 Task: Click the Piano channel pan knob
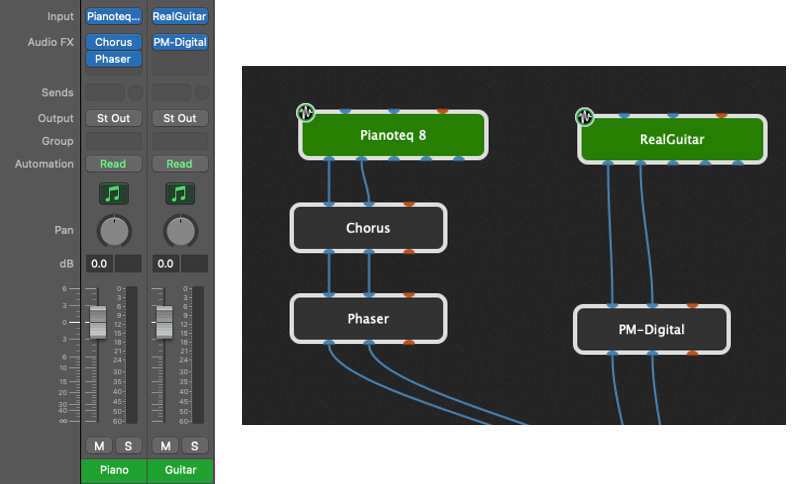(x=114, y=231)
